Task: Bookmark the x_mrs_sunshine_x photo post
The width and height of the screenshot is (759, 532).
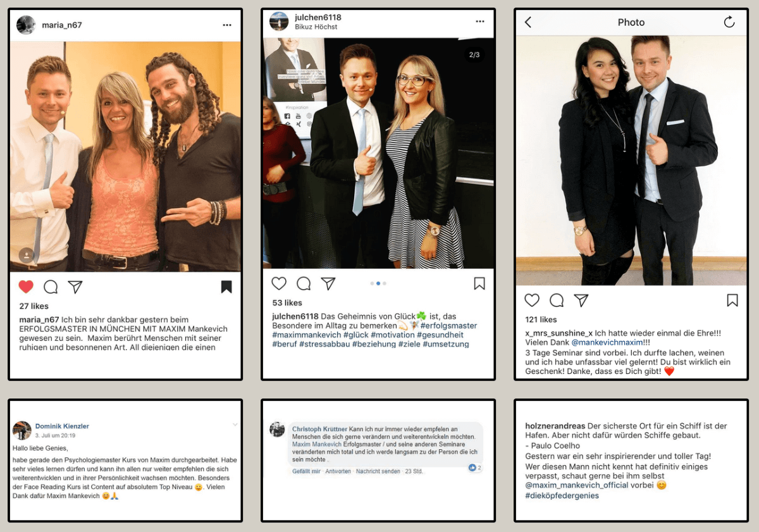Action: tap(732, 300)
